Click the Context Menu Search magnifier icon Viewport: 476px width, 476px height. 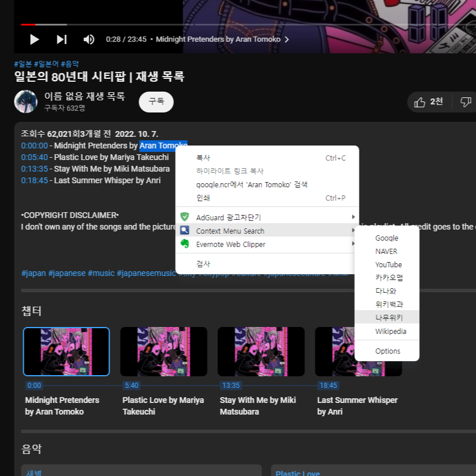pyautogui.click(x=184, y=230)
